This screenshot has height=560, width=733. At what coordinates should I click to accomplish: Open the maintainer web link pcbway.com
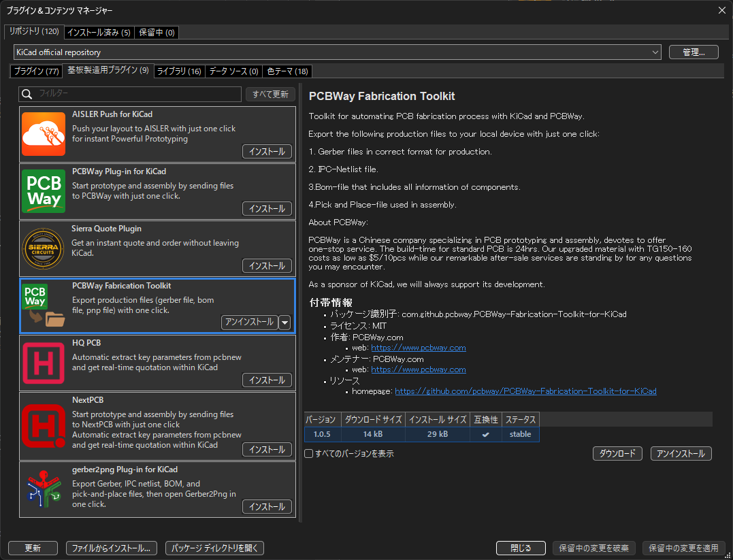[x=419, y=369]
